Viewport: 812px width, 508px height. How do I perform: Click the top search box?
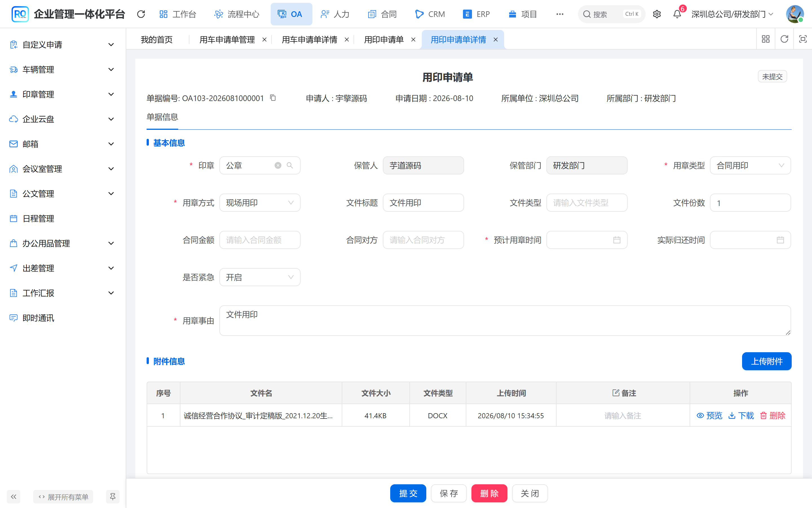(x=611, y=14)
